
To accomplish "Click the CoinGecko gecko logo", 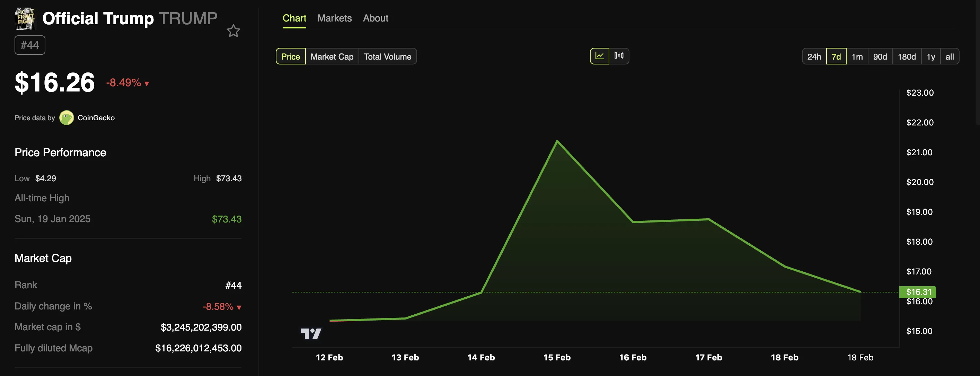I will (x=67, y=117).
